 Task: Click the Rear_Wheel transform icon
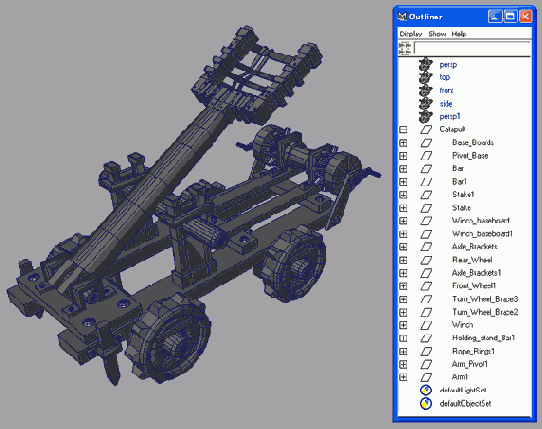tap(426, 260)
